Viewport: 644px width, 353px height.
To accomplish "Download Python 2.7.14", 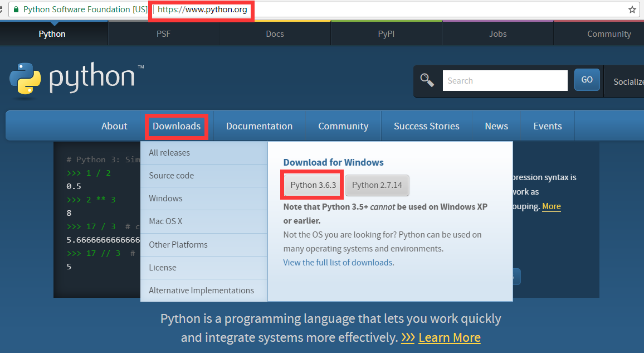I will coord(377,184).
